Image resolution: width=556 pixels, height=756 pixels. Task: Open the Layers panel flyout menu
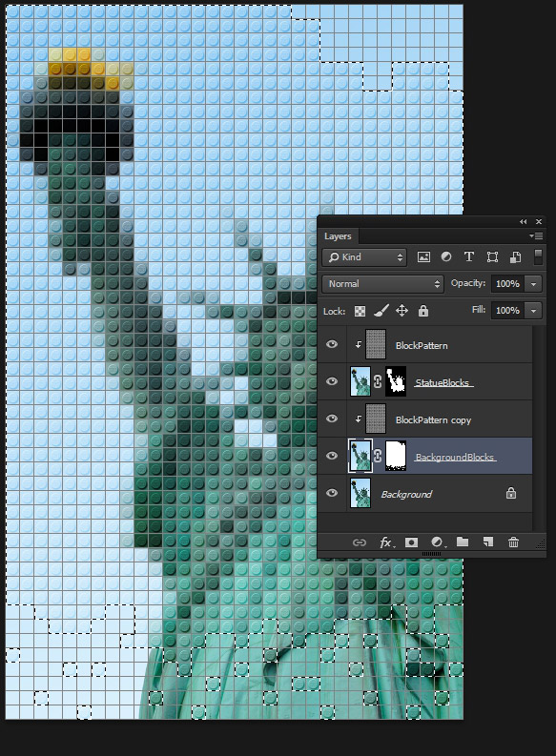[536, 235]
